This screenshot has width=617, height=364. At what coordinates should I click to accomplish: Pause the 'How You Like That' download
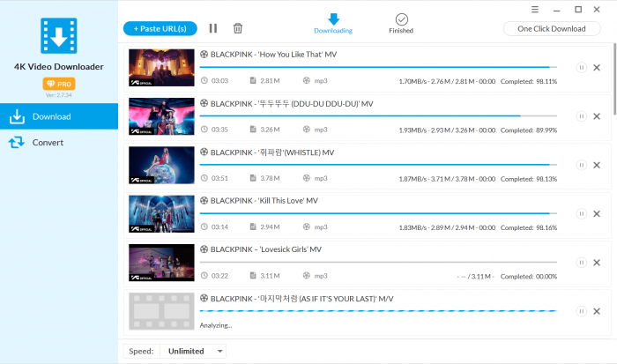[581, 67]
